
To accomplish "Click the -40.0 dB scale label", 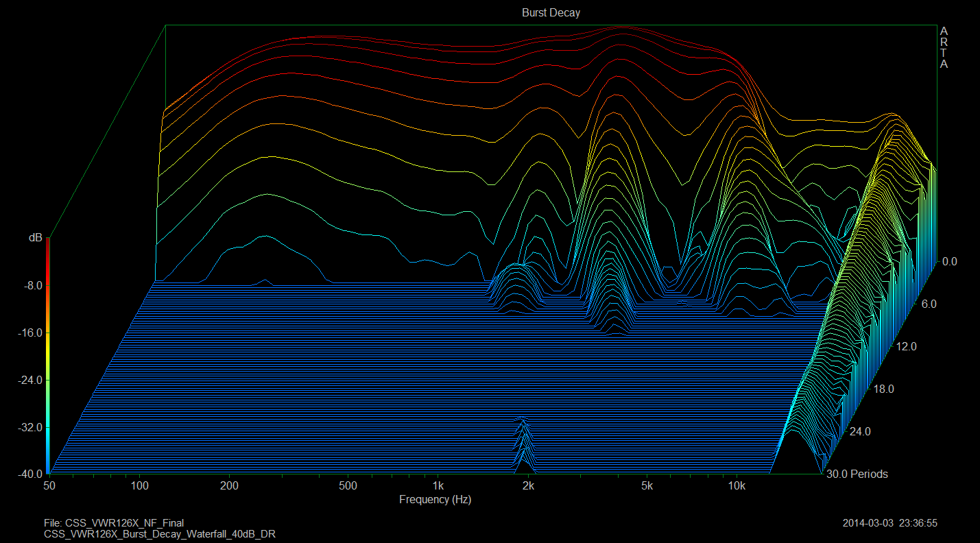I will tap(29, 474).
